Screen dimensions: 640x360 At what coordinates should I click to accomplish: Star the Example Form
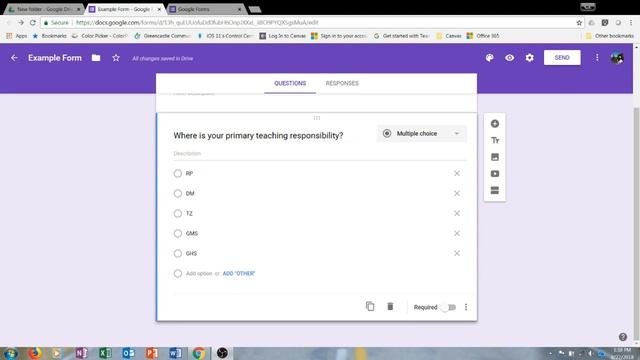116,58
